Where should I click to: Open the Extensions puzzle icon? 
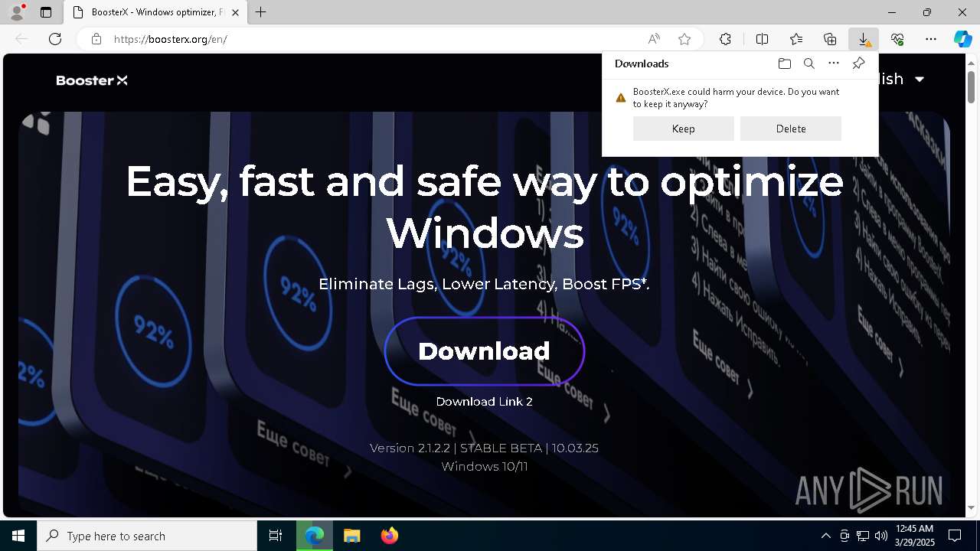(725, 39)
